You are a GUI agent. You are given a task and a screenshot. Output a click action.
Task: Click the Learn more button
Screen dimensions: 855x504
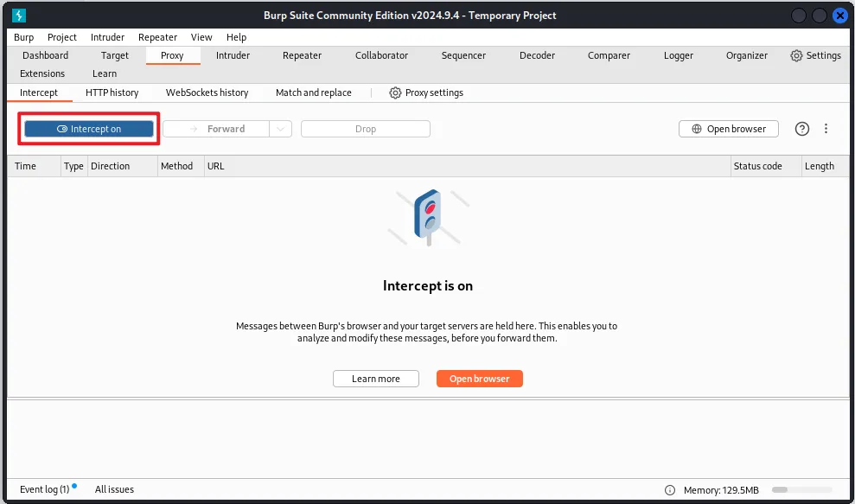[376, 379]
